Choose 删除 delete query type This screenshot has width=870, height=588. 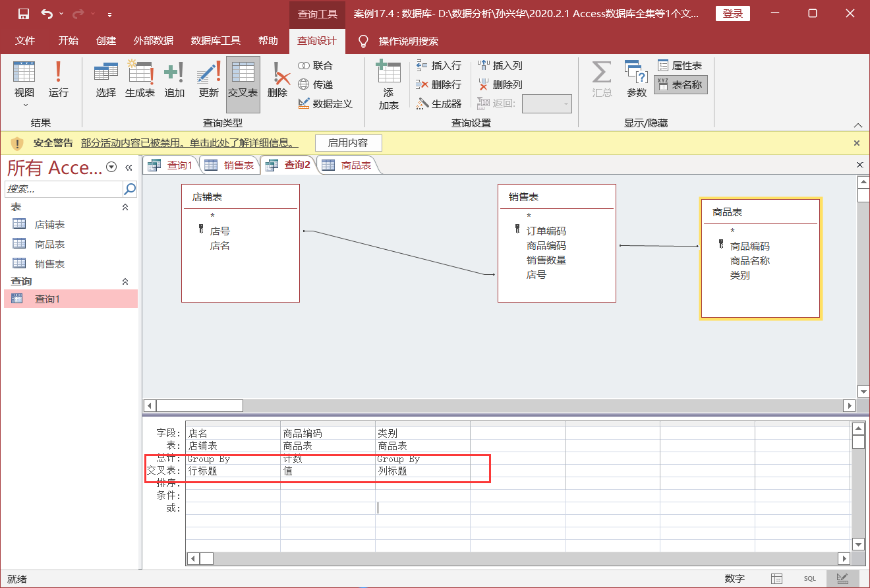point(277,79)
